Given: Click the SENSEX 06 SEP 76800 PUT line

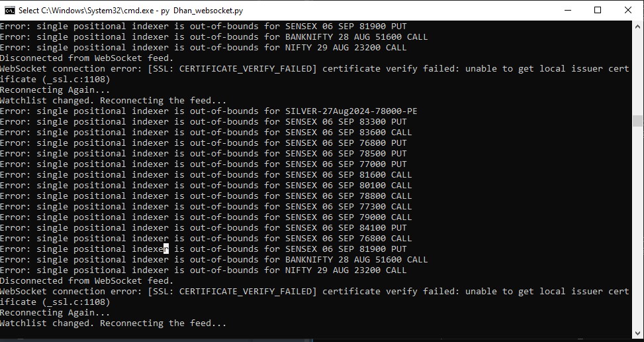Looking at the screenshot, I should (x=203, y=143).
